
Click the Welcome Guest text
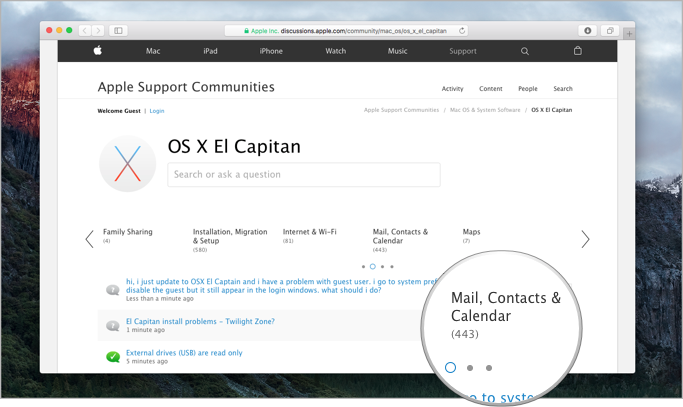119,111
